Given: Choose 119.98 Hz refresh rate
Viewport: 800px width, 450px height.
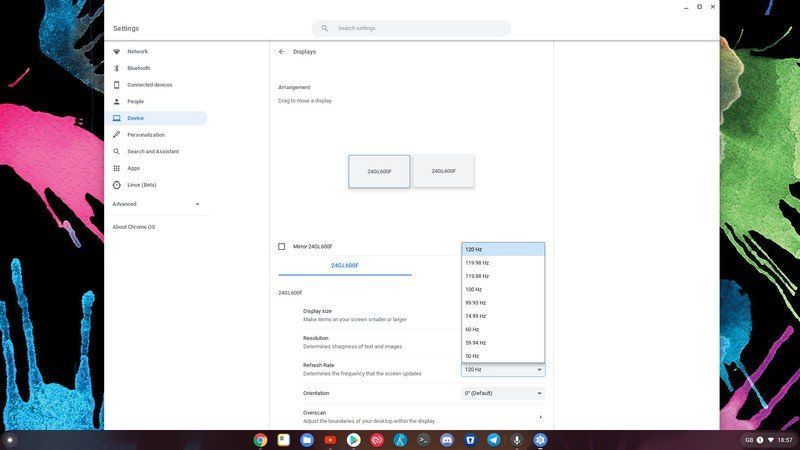Looking at the screenshot, I should coord(503,263).
